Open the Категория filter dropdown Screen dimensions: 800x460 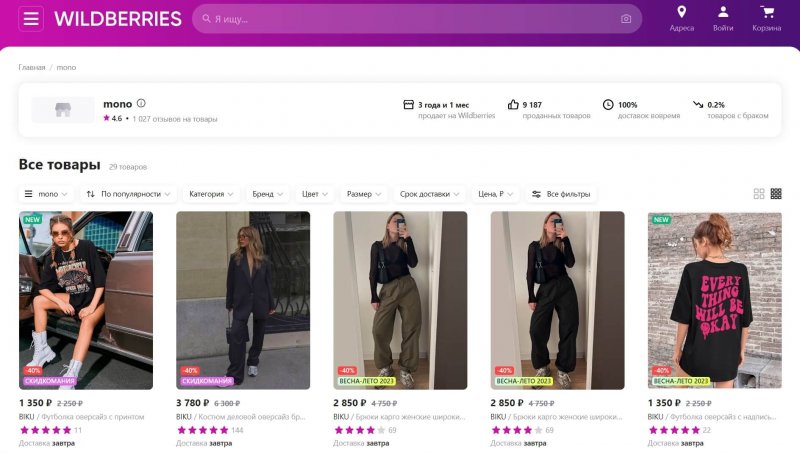(x=212, y=194)
